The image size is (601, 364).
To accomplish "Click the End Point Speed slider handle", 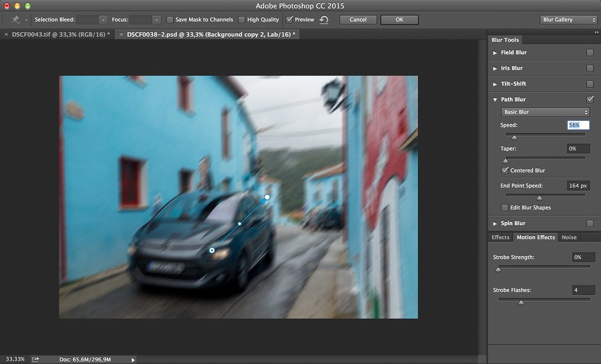I will coord(539,198).
